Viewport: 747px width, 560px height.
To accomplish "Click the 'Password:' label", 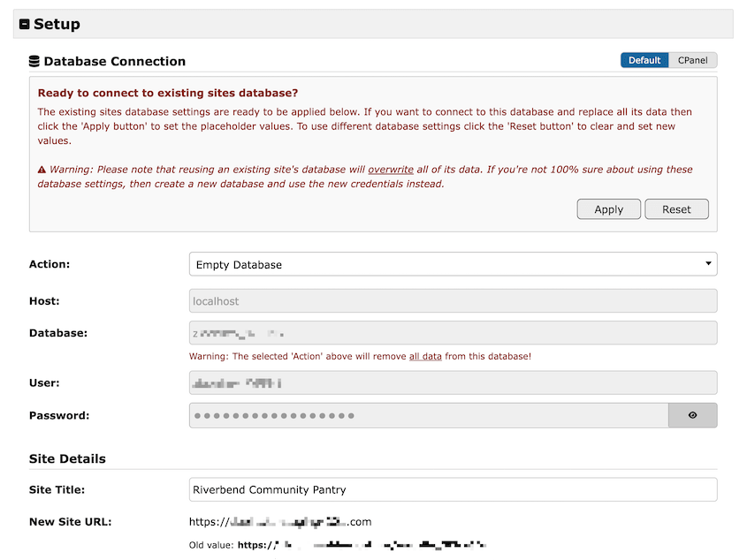I will coord(59,416).
